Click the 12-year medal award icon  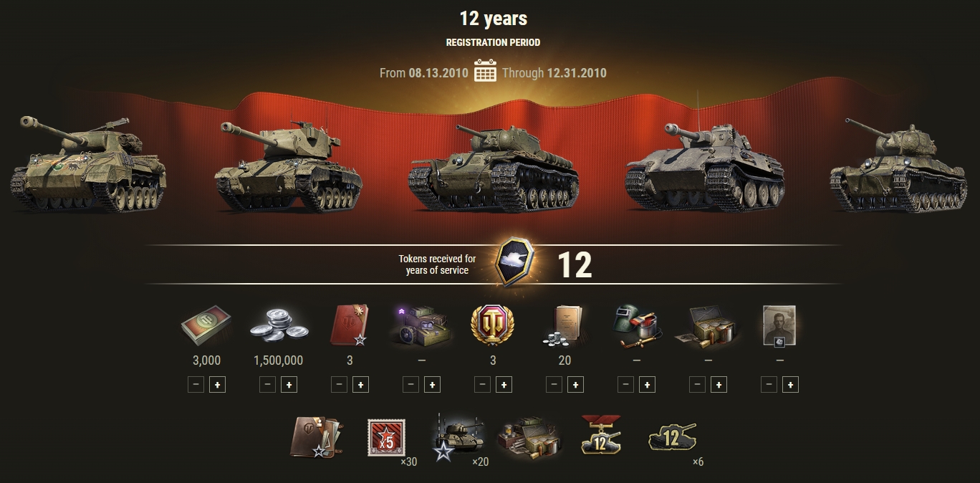click(600, 436)
